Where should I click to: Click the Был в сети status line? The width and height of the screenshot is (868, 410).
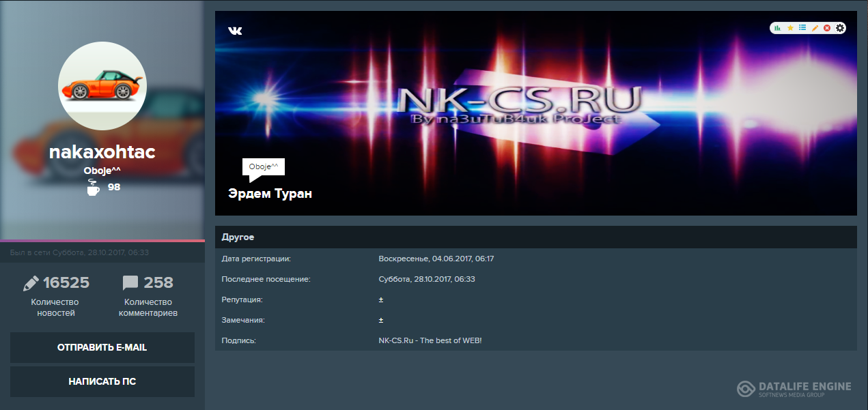coord(79,252)
